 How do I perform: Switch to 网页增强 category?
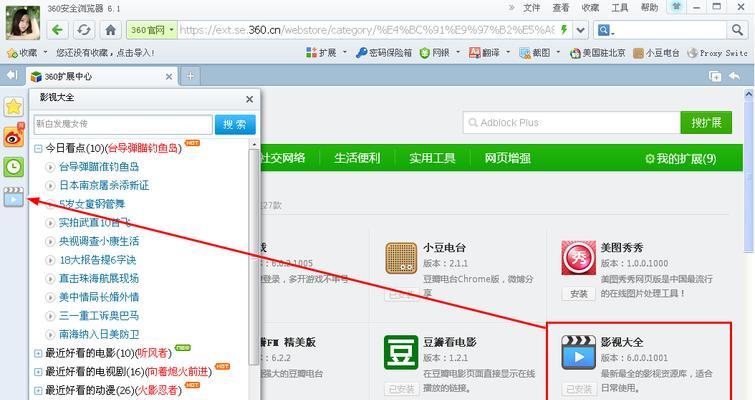507,158
